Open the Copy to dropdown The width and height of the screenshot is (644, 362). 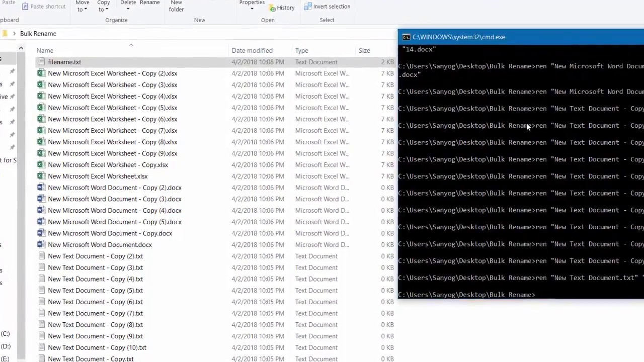pos(103,6)
